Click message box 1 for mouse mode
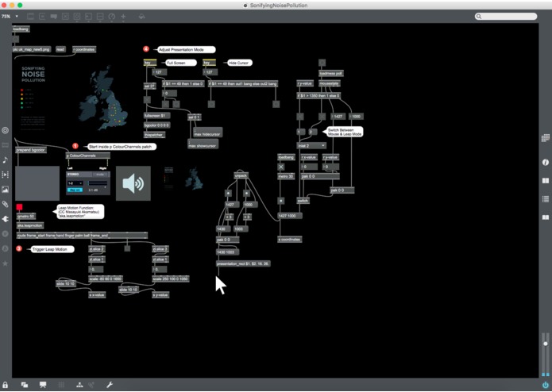The height and width of the screenshot is (392, 552). pyautogui.click(x=301, y=132)
